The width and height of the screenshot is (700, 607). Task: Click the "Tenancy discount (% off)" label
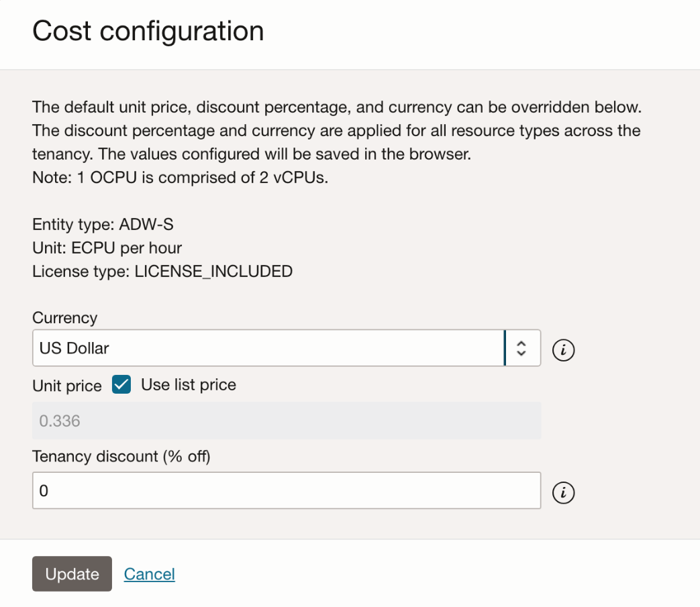click(121, 457)
